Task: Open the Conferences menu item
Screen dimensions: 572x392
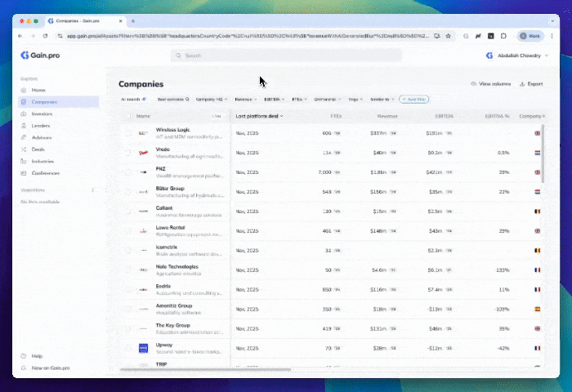Action: [x=44, y=173]
